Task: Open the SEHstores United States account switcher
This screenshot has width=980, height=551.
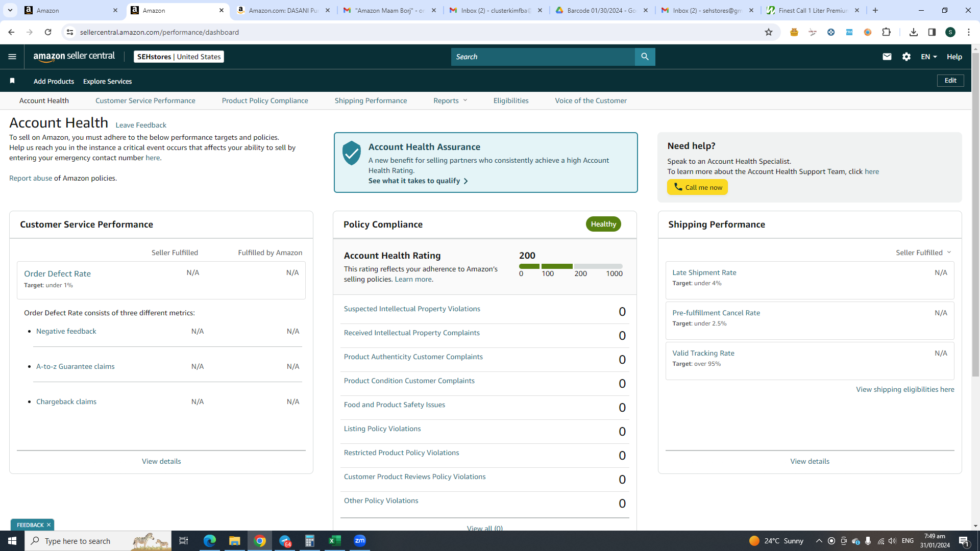Action: tap(179, 57)
